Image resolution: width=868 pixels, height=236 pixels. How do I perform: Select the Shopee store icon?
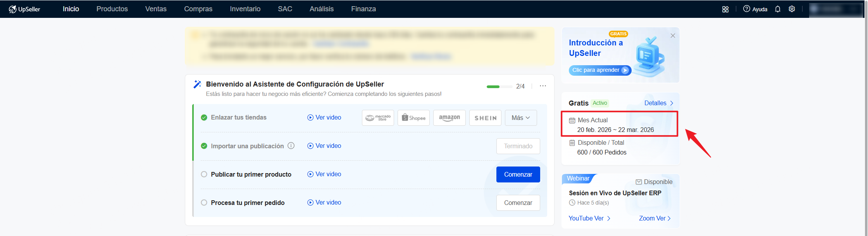click(413, 118)
